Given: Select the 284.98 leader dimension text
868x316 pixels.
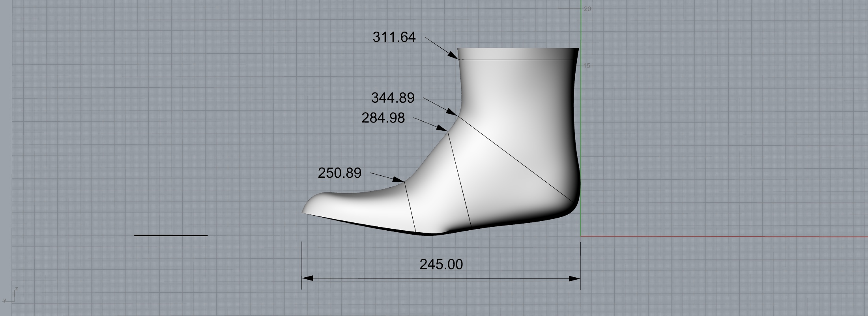Looking at the screenshot, I should [383, 118].
